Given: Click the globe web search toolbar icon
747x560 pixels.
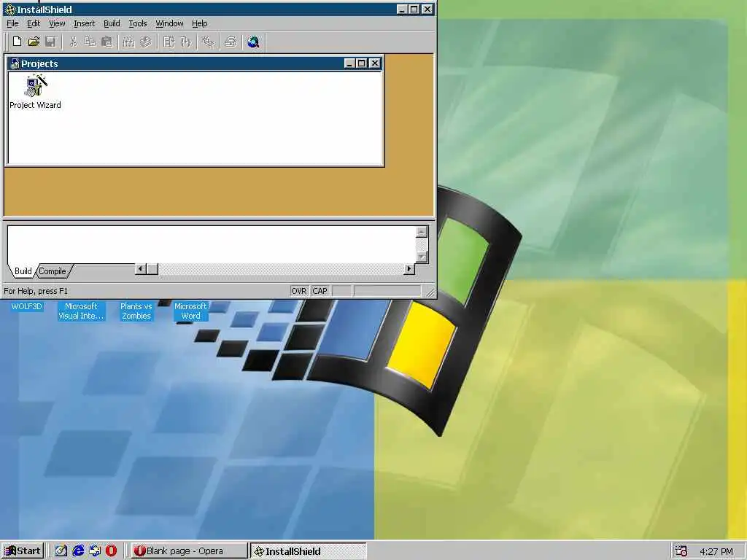Looking at the screenshot, I should [253, 42].
